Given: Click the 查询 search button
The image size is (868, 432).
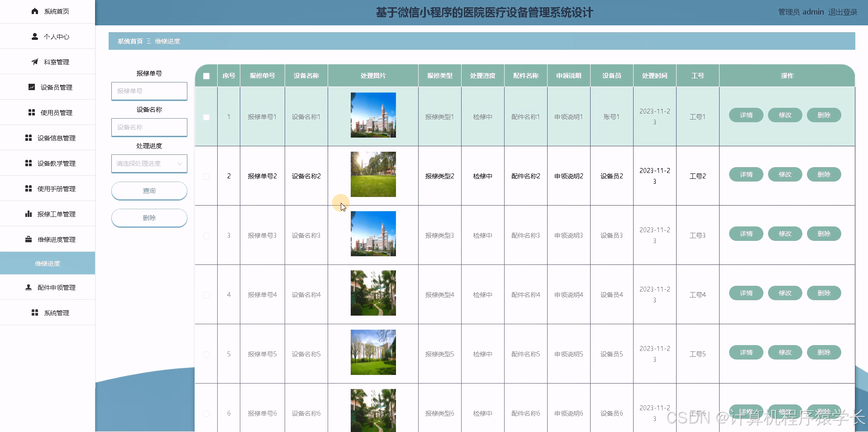Looking at the screenshot, I should tap(149, 191).
